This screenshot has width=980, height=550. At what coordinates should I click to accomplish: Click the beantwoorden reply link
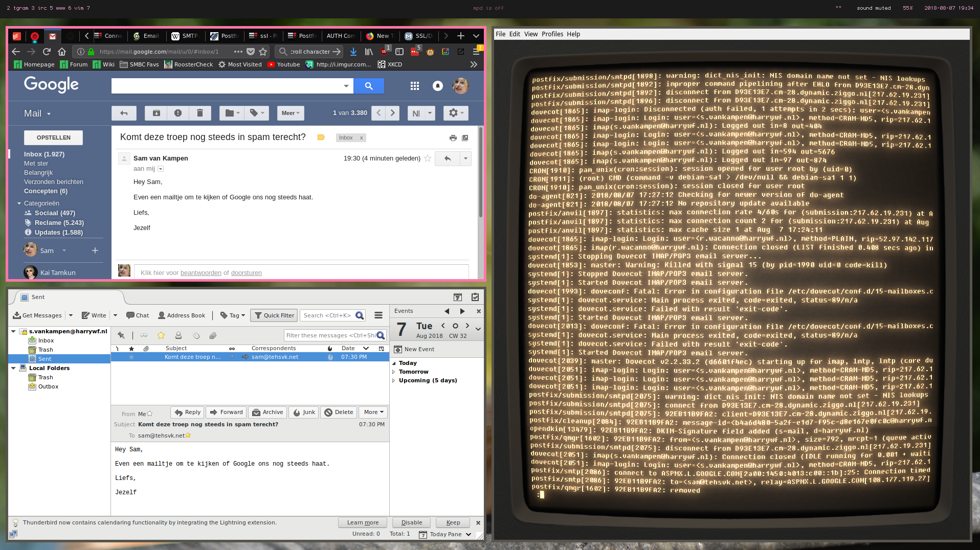[201, 273]
